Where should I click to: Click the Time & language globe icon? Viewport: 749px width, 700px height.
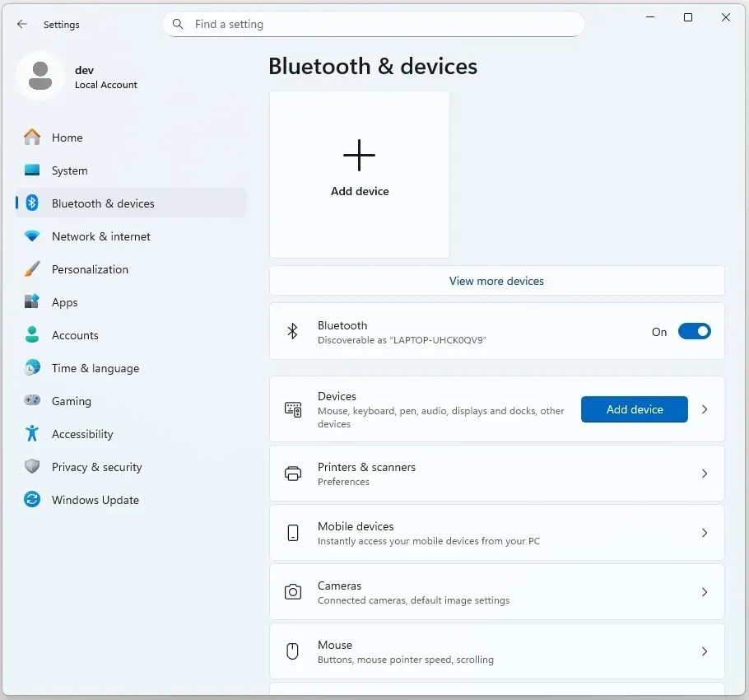pyautogui.click(x=32, y=367)
